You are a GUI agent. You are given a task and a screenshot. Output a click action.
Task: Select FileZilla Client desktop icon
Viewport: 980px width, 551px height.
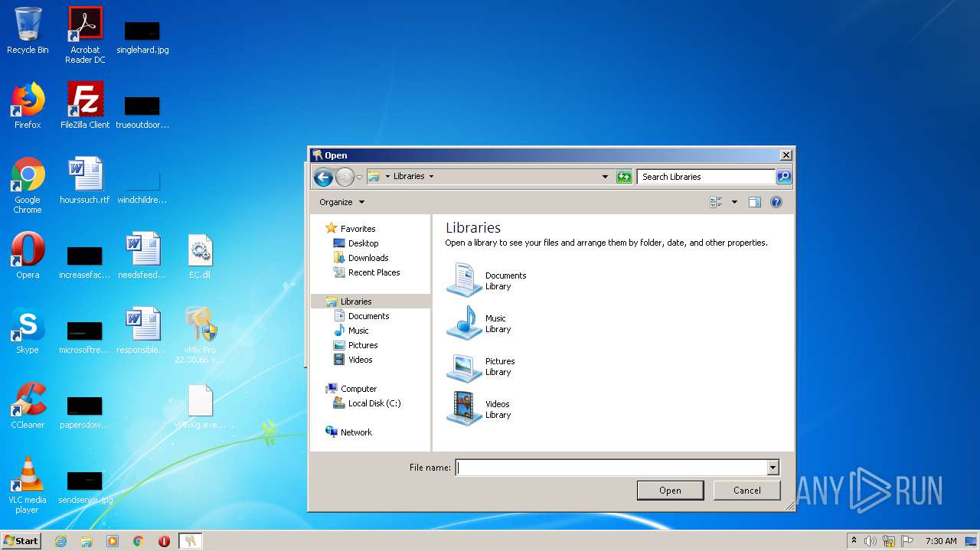[x=85, y=106]
